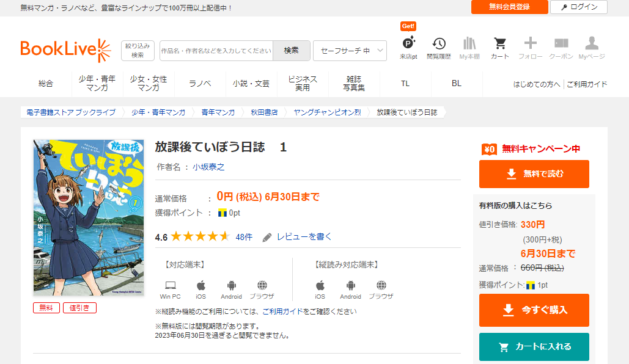Expand the セーフサーチ dropdown
Screen dimensions: 629x364
(350, 51)
